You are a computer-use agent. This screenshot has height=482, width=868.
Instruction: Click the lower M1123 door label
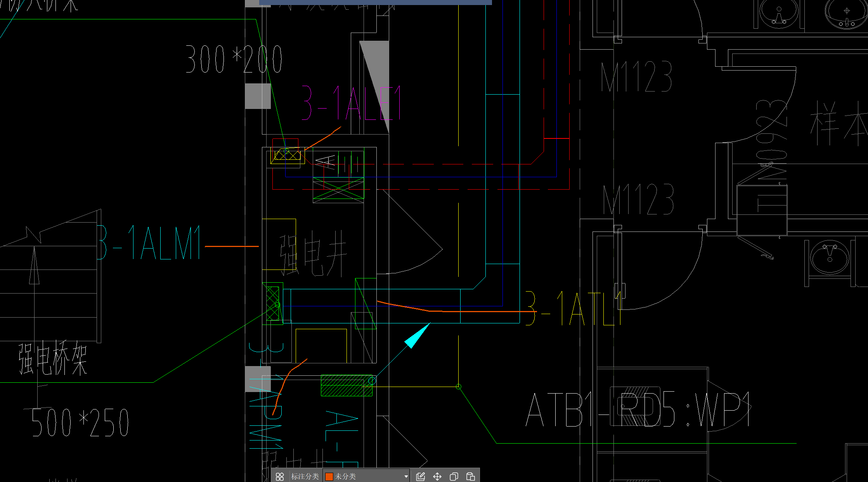638,199
